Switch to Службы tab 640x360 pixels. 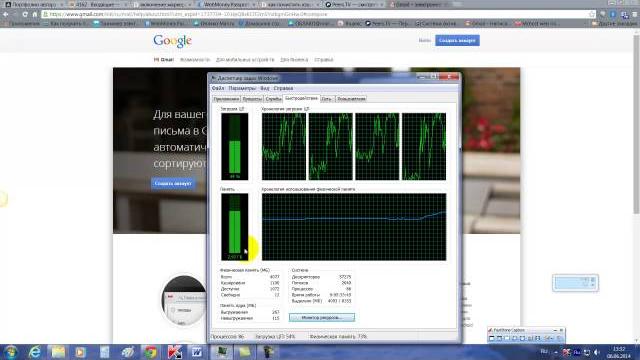(273, 99)
